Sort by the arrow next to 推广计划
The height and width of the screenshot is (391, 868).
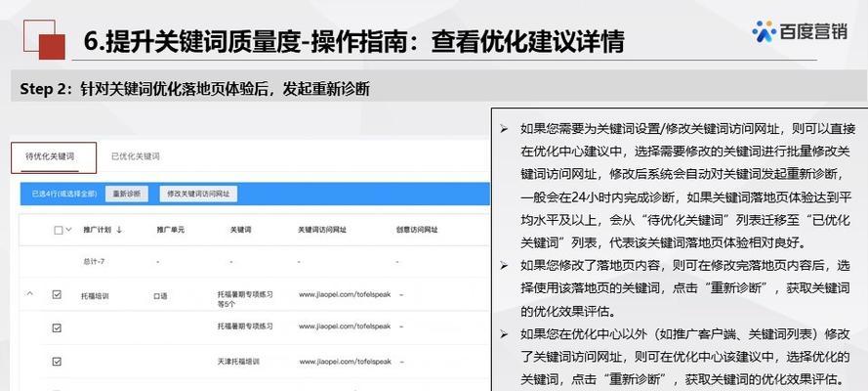click(x=119, y=230)
